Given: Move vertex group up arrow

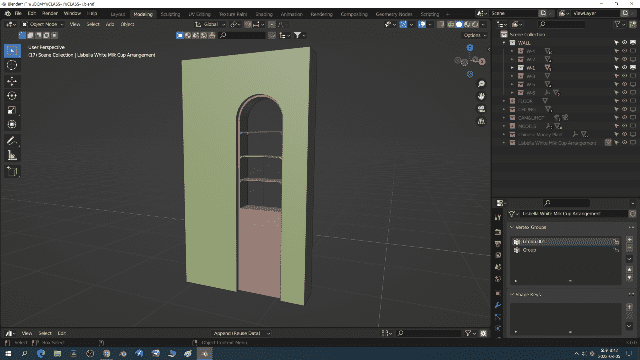Looking at the screenshot, I should click(629, 269).
